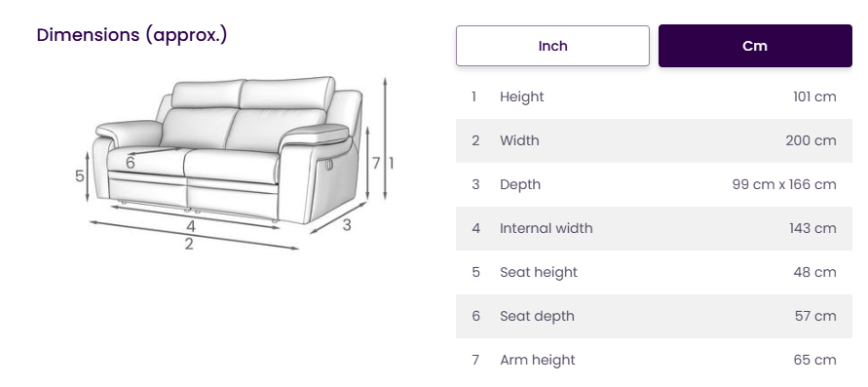This screenshot has height=387, width=868.
Task: Click the recliner handle on sofa arm
Action: pyautogui.click(x=327, y=165)
